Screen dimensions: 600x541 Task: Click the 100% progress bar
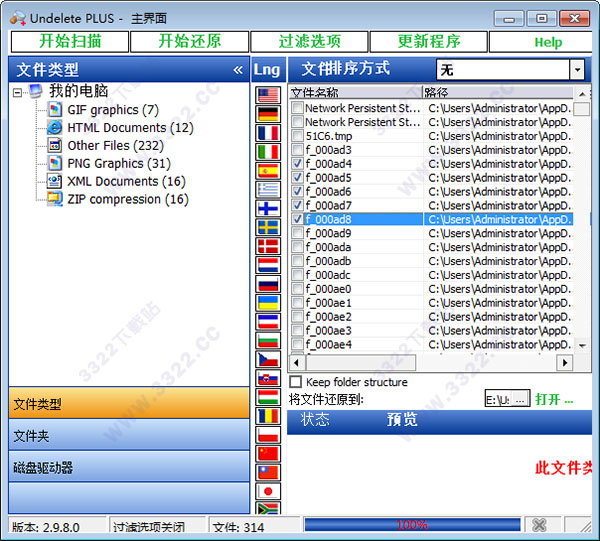(412, 525)
